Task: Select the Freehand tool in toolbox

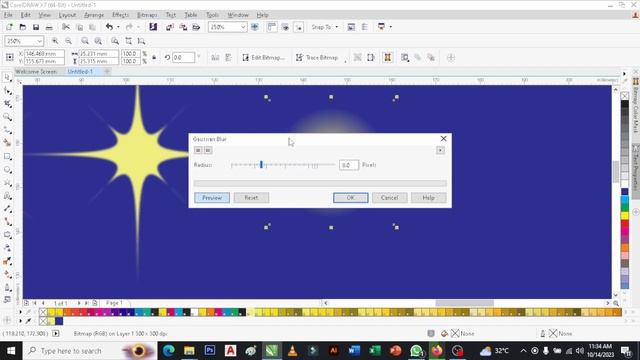Action: [x=7, y=130]
